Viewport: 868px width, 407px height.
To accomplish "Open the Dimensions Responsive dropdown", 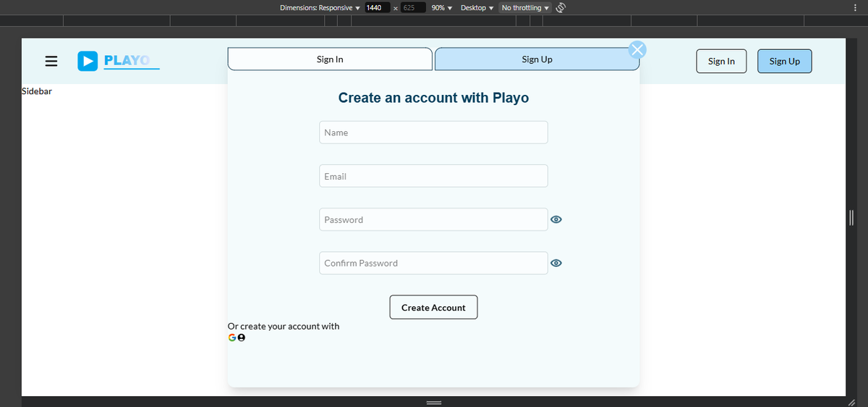I will pos(319,7).
